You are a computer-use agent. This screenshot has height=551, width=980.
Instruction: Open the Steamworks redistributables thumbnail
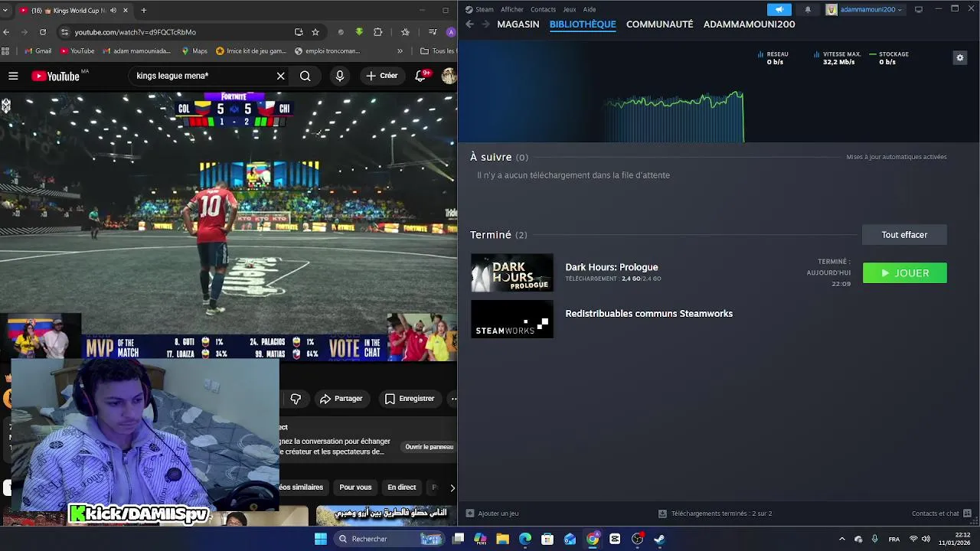click(512, 319)
